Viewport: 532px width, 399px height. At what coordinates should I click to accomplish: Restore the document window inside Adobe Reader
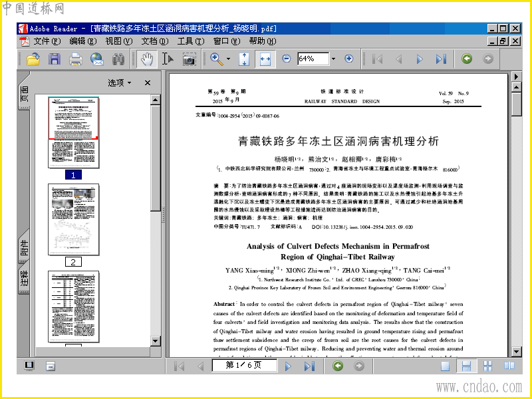point(503,41)
